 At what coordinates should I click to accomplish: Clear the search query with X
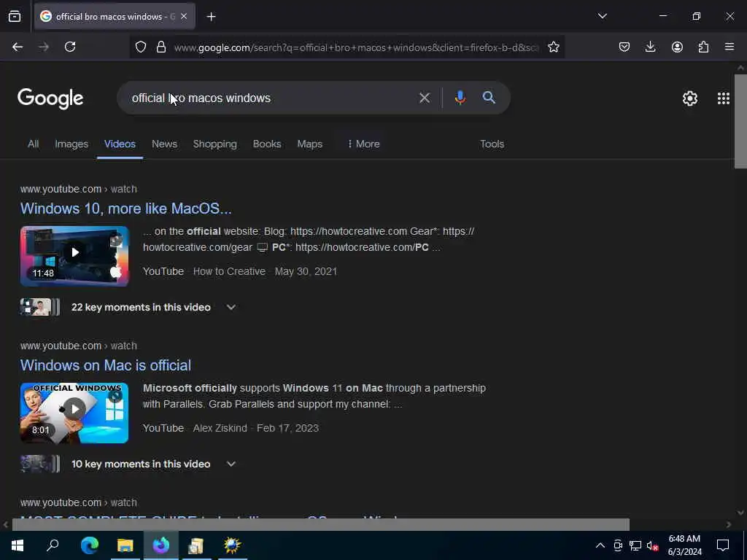click(x=425, y=98)
